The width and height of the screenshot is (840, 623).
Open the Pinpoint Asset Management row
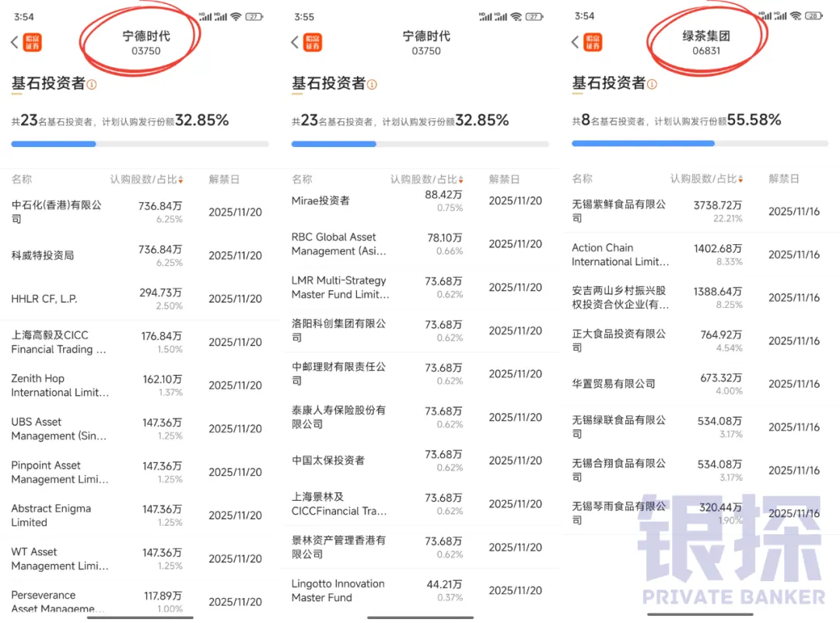(140, 472)
